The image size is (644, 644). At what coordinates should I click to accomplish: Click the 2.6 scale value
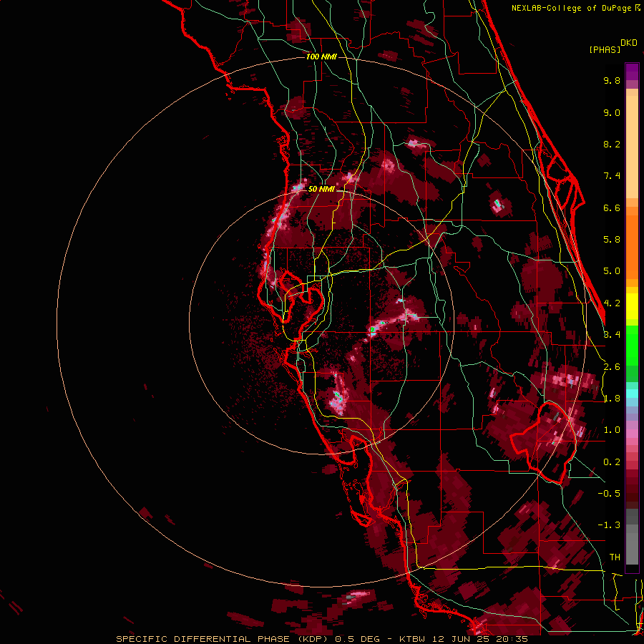point(612,367)
